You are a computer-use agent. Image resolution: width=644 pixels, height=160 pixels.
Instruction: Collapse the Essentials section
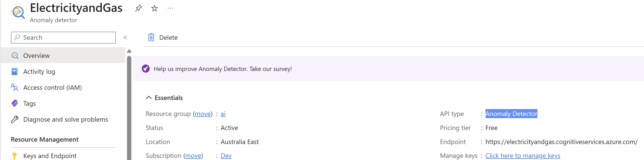click(x=149, y=98)
